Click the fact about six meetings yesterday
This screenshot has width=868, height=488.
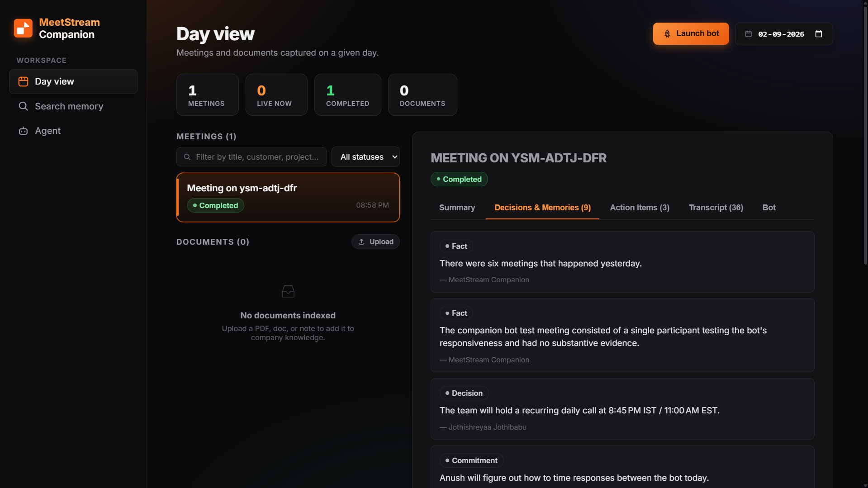[x=622, y=262]
